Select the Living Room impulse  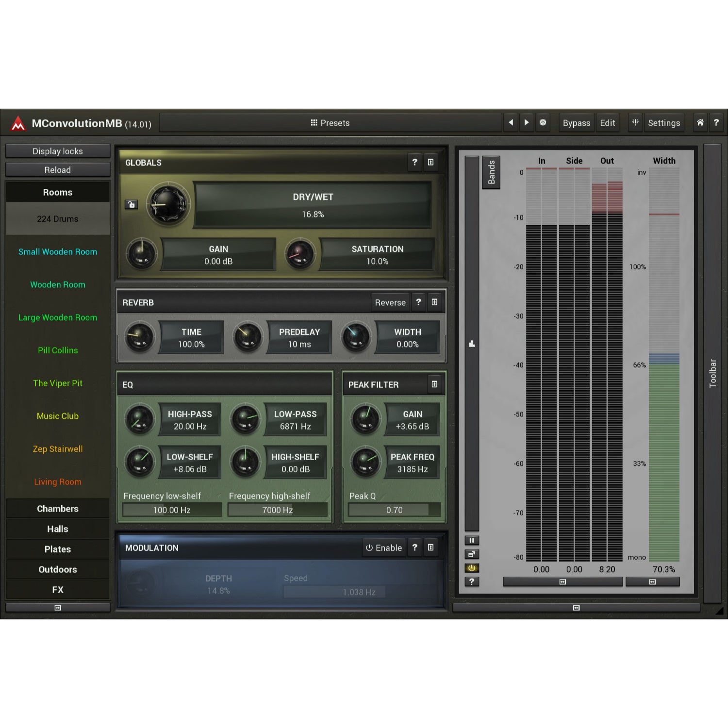point(58,482)
